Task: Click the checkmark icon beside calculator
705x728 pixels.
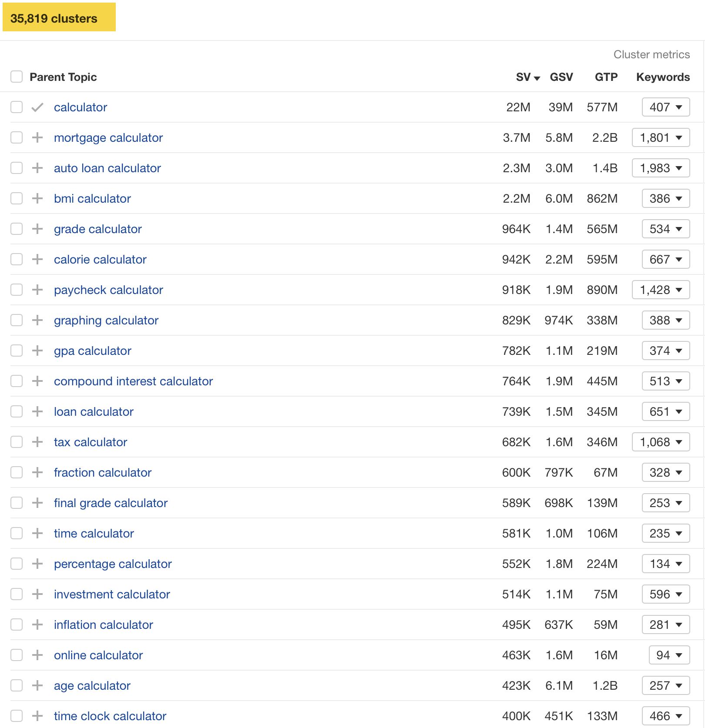Action: pos(38,107)
